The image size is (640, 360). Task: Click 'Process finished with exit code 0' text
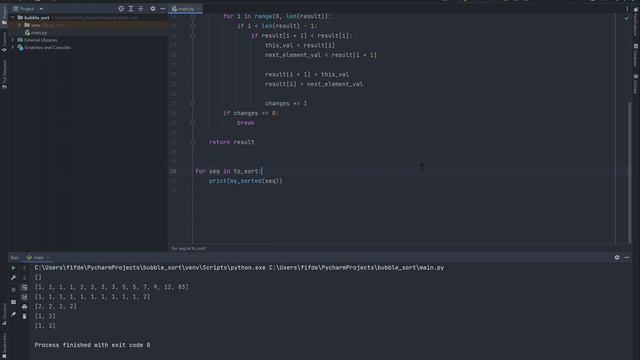point(92,345)
